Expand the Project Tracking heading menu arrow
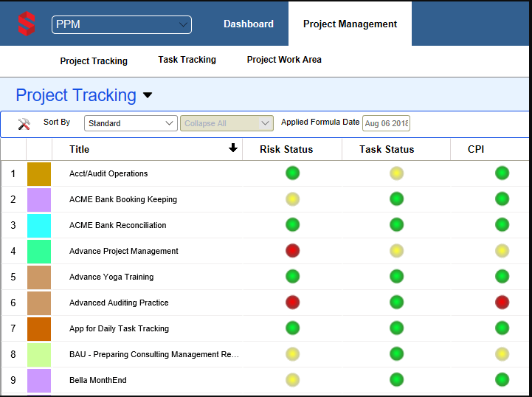 (x=148, y=95)
